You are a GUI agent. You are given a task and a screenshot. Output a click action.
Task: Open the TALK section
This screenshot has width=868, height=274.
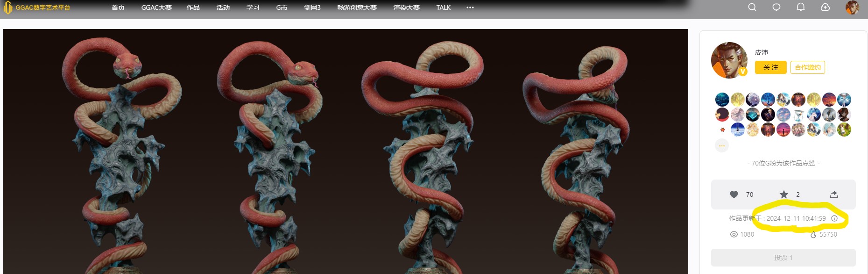[x=444, y=7]
